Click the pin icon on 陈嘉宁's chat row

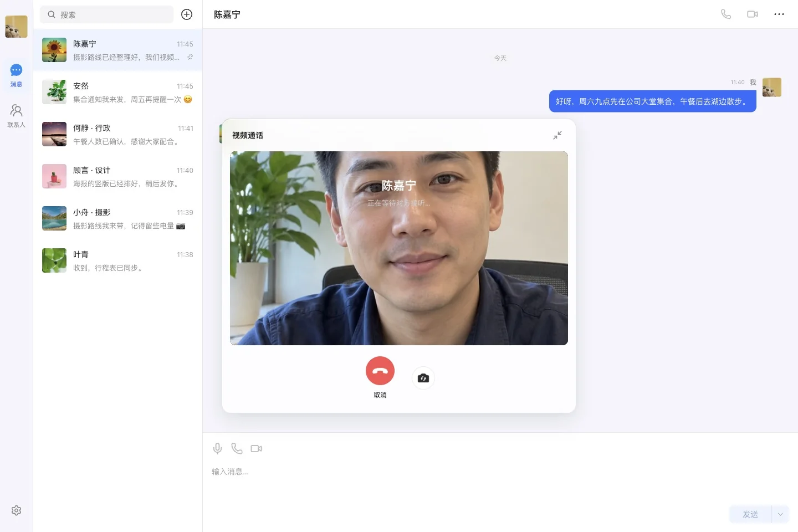[x=190, y=57]
